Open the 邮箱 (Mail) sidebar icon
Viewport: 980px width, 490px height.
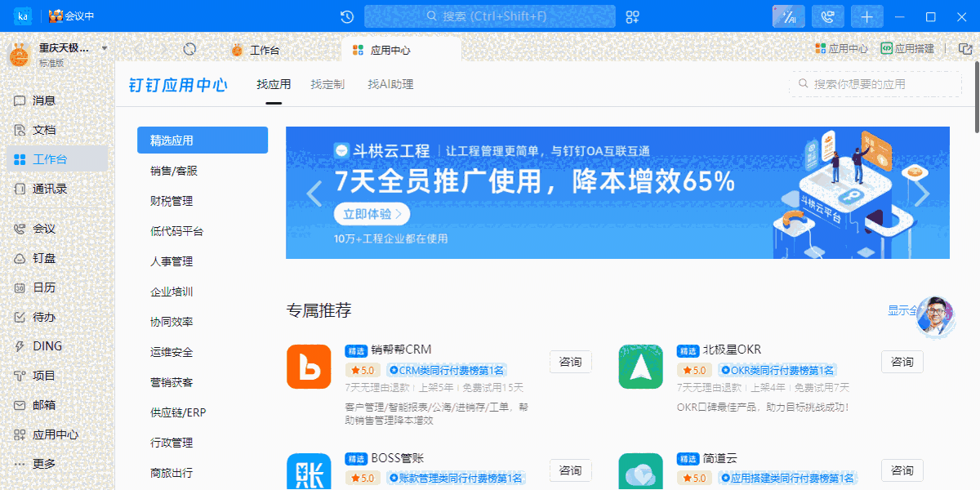(x=45, y=404)
